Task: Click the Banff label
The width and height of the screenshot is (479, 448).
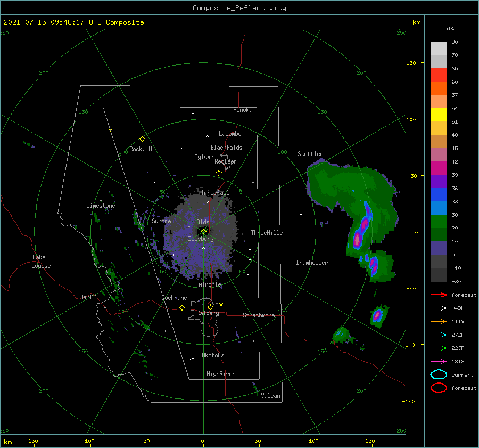Action: [88, 297]
